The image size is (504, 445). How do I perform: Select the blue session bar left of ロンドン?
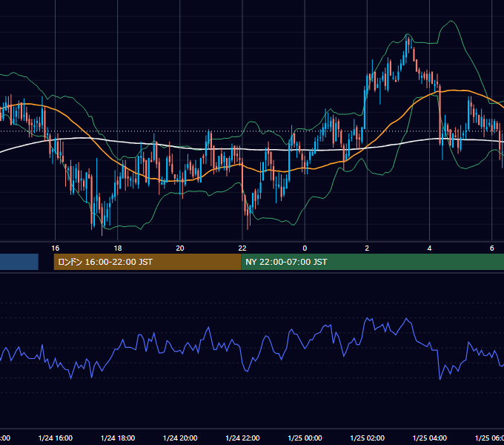click(19, 262)
